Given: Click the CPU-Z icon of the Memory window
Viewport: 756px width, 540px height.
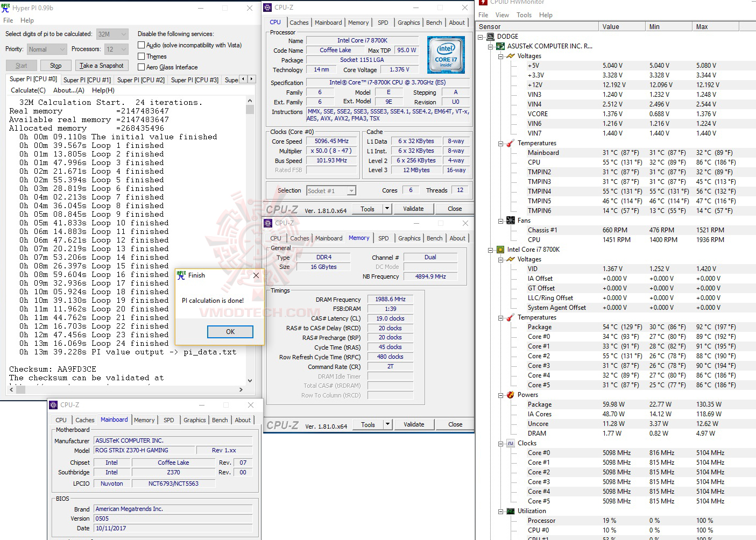Looking at the screenshot, I should point(268,223).
